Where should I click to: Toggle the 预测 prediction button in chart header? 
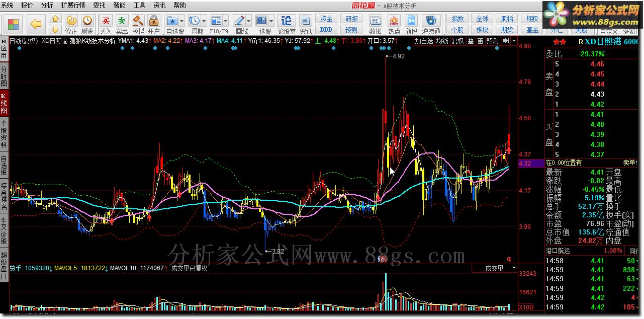click(x=493, y=41)
